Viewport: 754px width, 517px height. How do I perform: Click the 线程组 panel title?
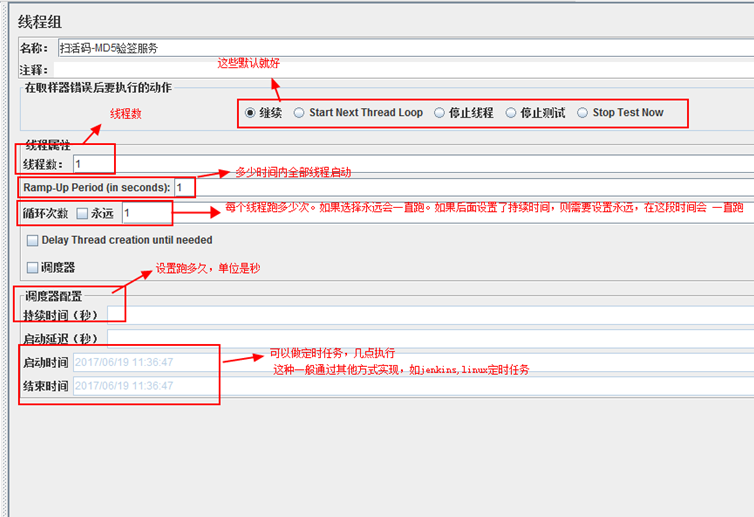pyautogui.click(x=39, y=22)
